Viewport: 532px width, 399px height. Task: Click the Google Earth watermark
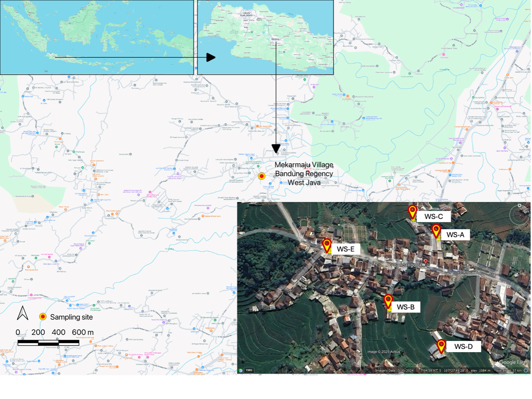pyautogui.click(x=513, y=362)
